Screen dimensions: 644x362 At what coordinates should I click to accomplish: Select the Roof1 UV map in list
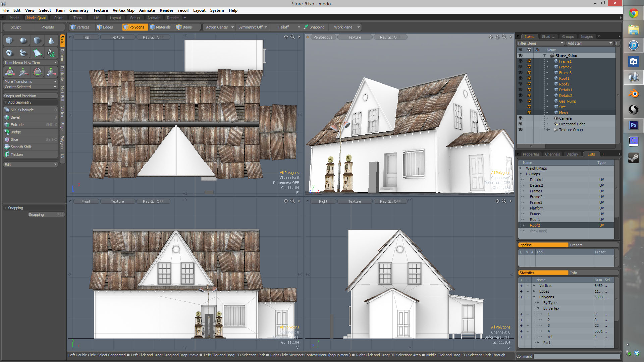coord(535,220)
